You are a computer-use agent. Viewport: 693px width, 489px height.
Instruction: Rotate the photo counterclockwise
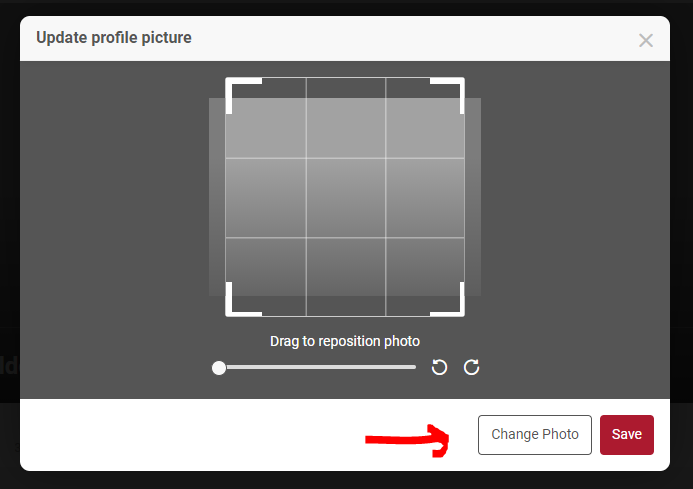tap(439, 367)
